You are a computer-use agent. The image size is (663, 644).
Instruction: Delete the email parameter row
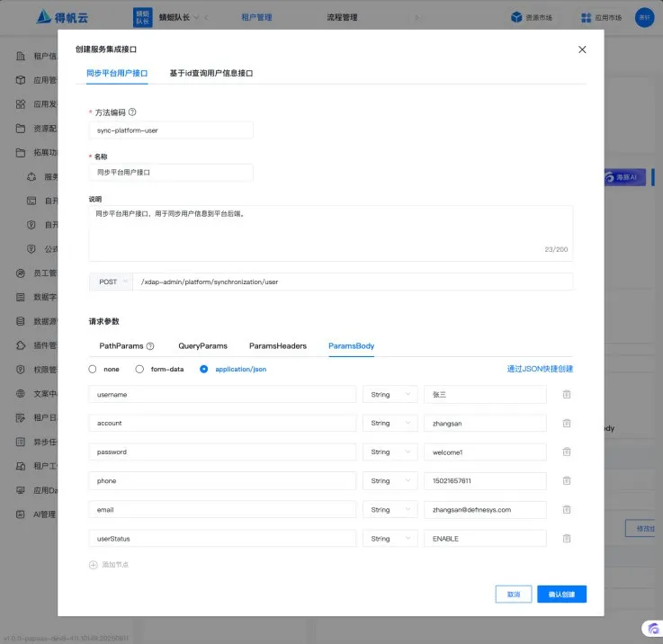567,510
